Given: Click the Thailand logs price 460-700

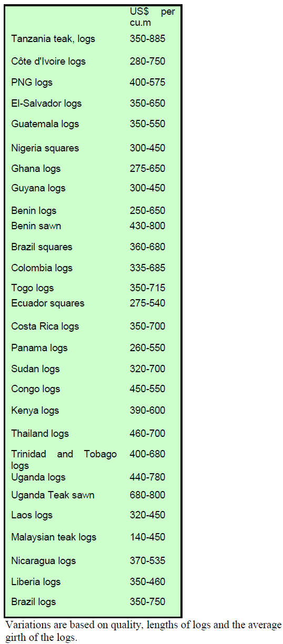Looking at the screenshot, I should click(147, 434).
